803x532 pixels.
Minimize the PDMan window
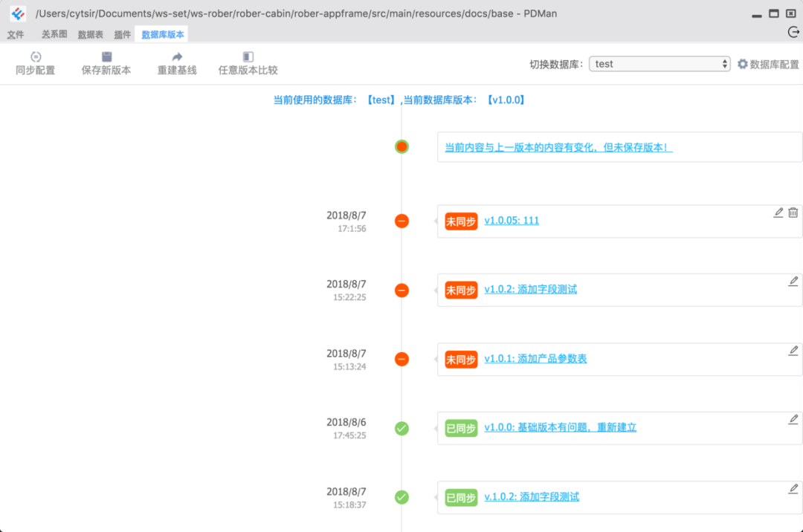click(757, 14)
